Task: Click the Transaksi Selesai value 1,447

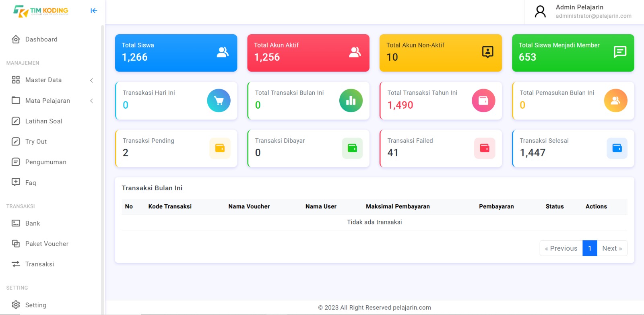Action: click(533, 152)
